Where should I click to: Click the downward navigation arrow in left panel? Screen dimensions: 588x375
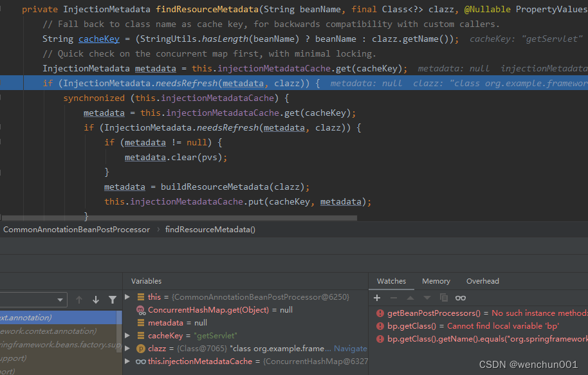[95, 299]
